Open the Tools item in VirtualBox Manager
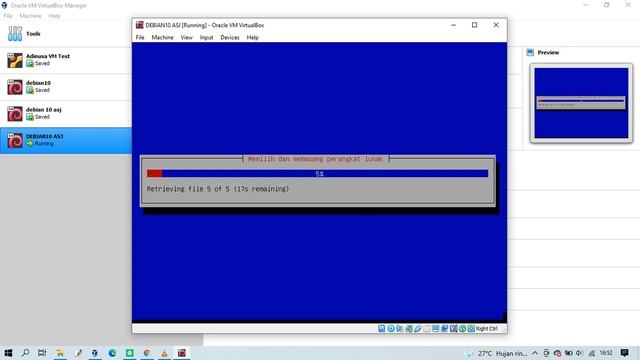The image size is (640, 360). tap(65, 33)
